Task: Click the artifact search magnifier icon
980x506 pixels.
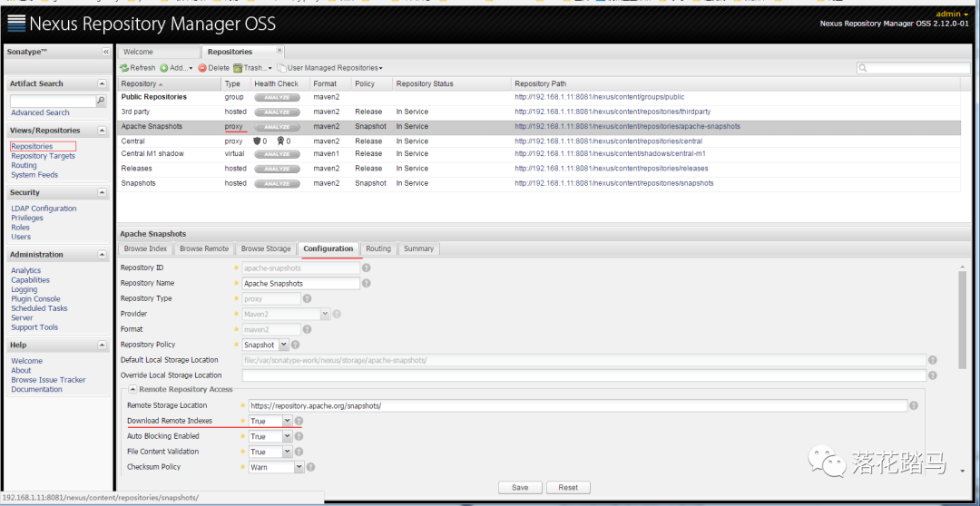Action: 101,100
